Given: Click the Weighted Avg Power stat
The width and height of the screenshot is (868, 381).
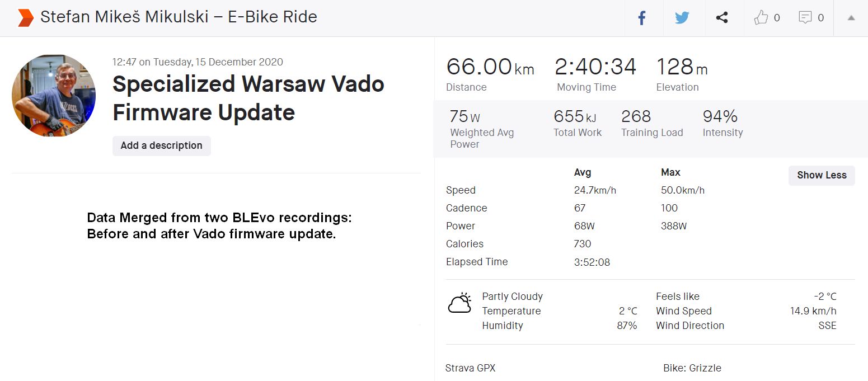Looking at the screenshot, I should (x=481, y=129).
